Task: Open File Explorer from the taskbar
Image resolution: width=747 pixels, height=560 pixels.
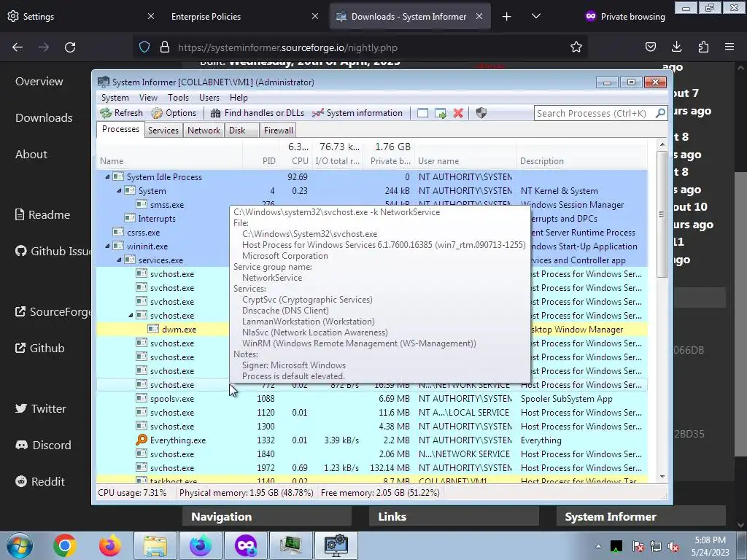Action: coord(155,545)
